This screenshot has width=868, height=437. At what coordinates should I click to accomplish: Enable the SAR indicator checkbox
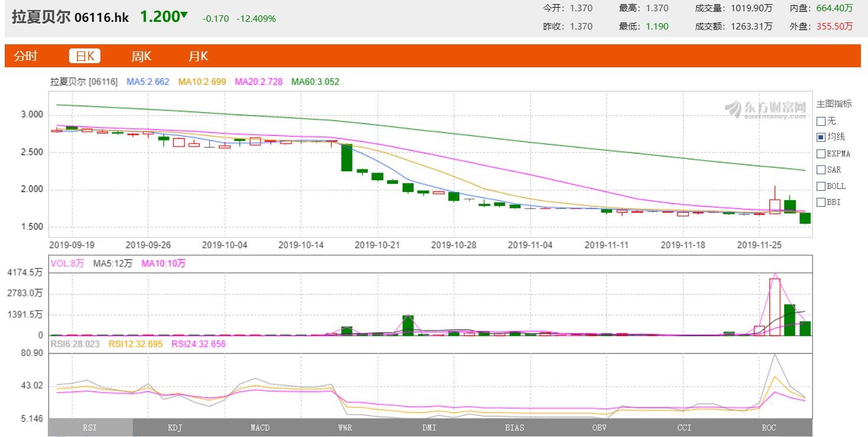pos(821,170)
